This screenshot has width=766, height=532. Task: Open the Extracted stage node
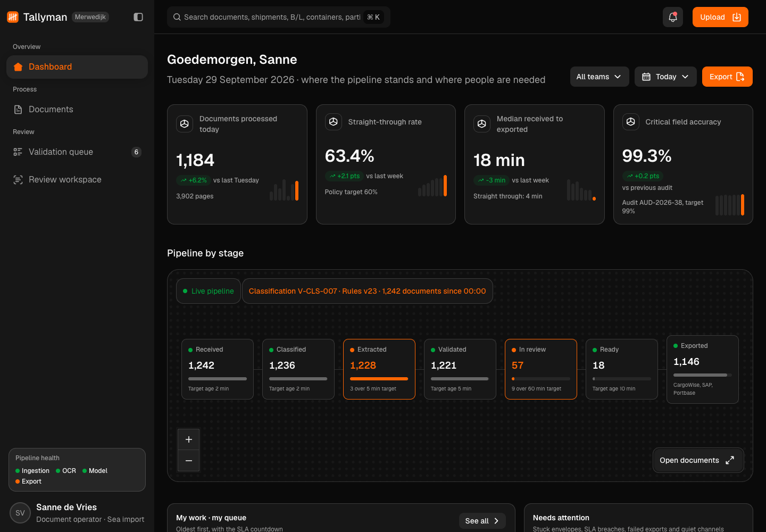[379, 369]
